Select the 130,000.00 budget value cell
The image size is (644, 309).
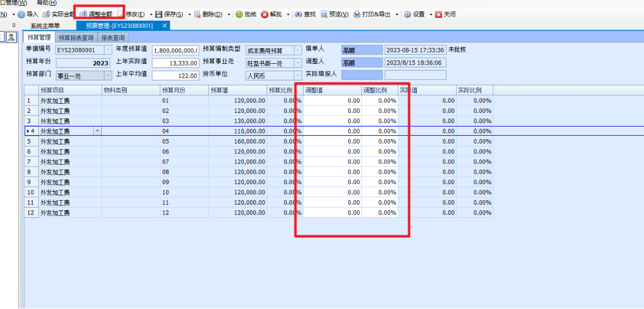tap(238, 121)
